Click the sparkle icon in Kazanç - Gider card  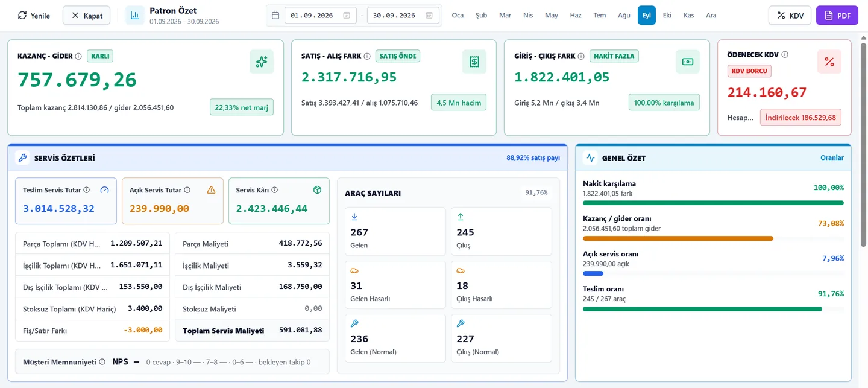tap(262, 62)
